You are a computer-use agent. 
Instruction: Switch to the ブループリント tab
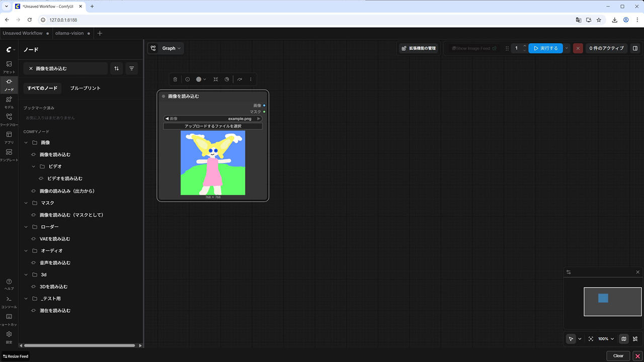click(x=85, y=88)
